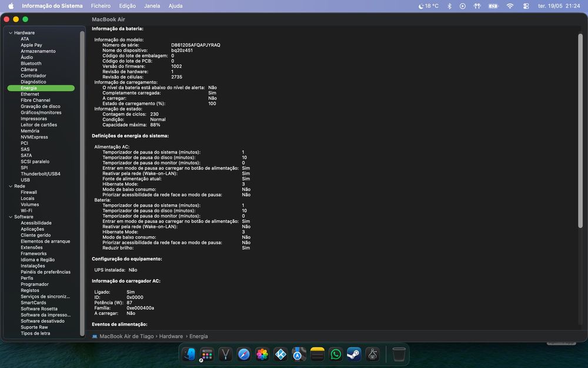Select Firewall under Rede

point(29,193)
